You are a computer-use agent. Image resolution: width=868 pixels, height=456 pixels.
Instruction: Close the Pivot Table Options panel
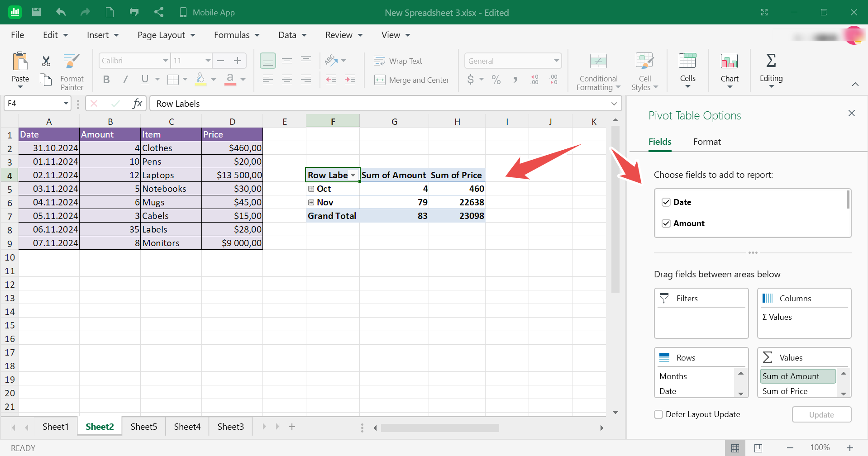851,113
